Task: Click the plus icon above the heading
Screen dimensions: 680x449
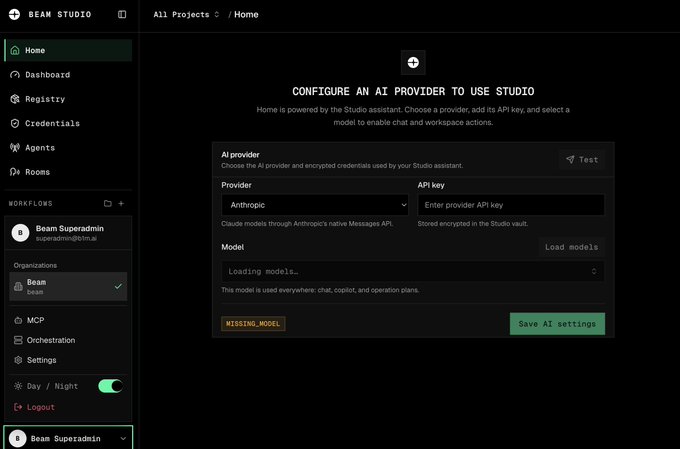Action: point(413,62)
